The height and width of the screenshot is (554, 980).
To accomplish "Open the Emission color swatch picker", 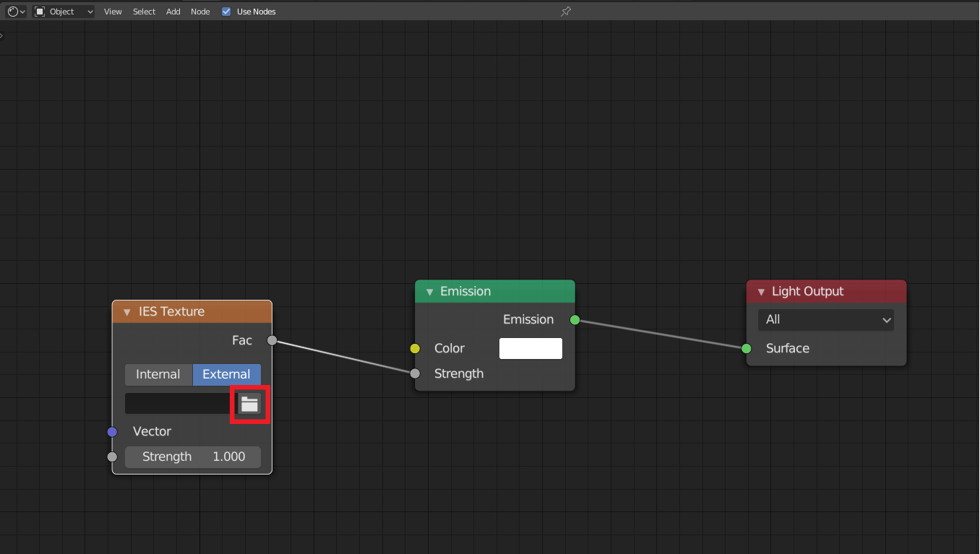I will (x=530, y=348).
